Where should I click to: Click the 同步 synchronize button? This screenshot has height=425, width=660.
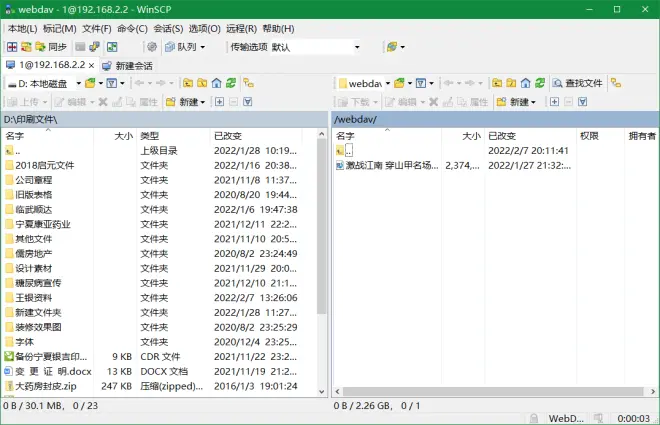tap(51, 47)
